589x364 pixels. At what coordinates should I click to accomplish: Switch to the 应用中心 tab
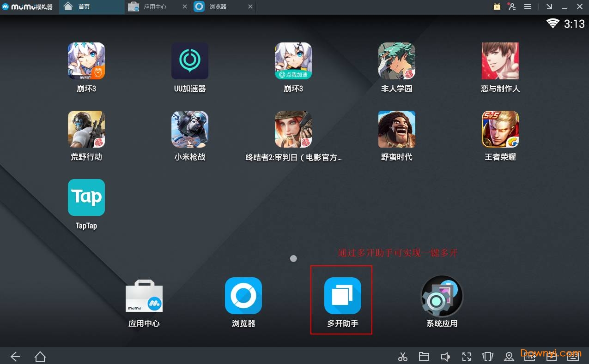(155, 7)
